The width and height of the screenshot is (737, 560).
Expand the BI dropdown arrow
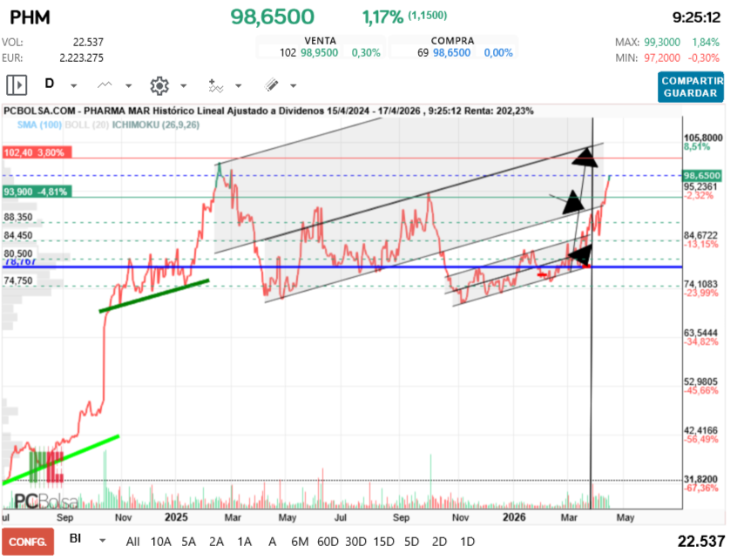103,541
